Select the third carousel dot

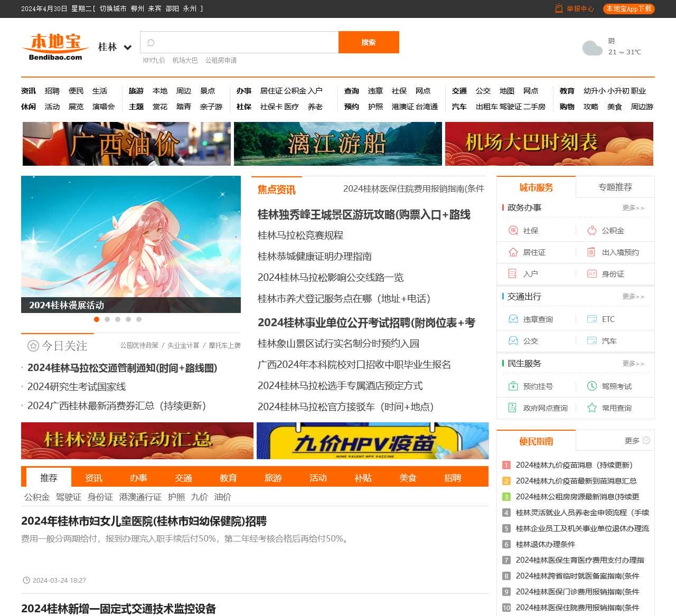(118, 319)
